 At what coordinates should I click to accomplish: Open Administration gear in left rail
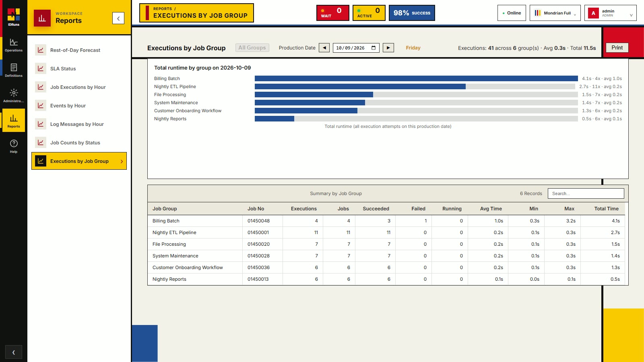(14, 96)
